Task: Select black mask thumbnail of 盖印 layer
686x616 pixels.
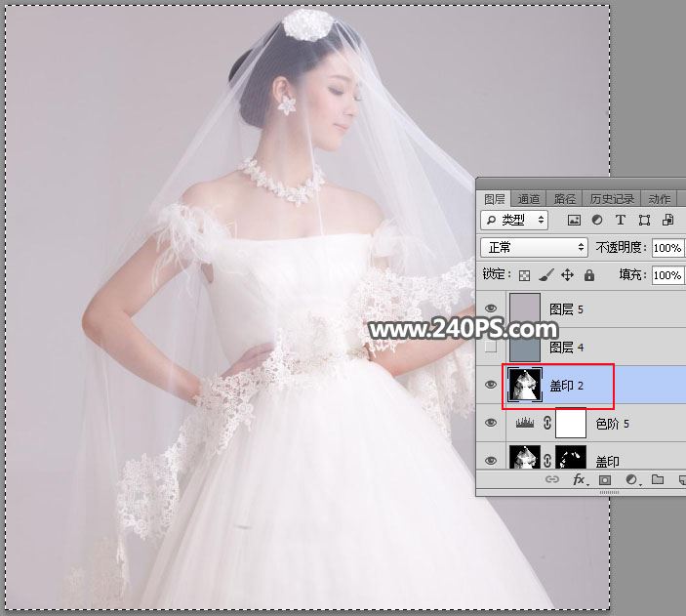Action: [x=571, y=457]
